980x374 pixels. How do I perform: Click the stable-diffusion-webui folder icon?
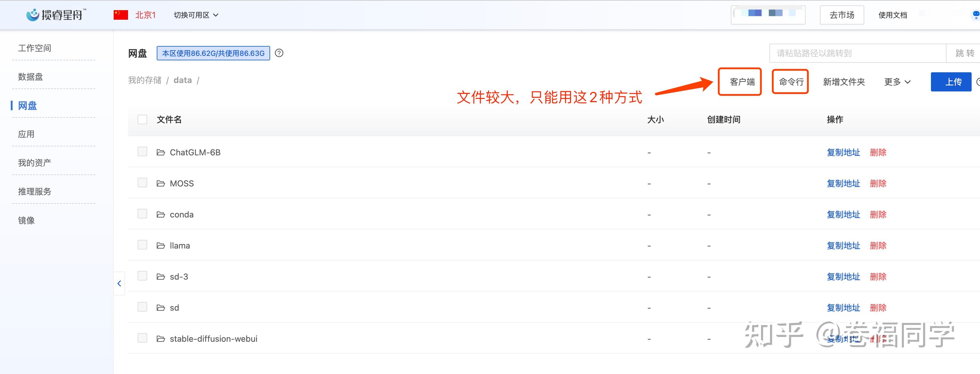pyautogui.click(x=161, y=339)
